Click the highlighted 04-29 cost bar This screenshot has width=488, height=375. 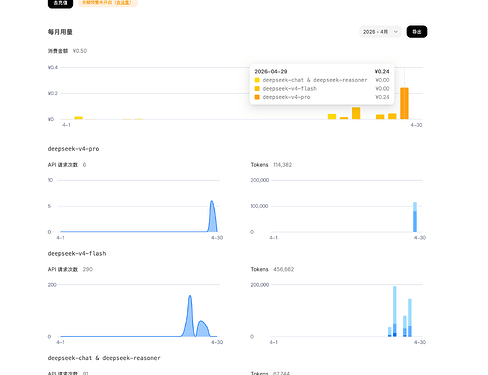(404, 103)
